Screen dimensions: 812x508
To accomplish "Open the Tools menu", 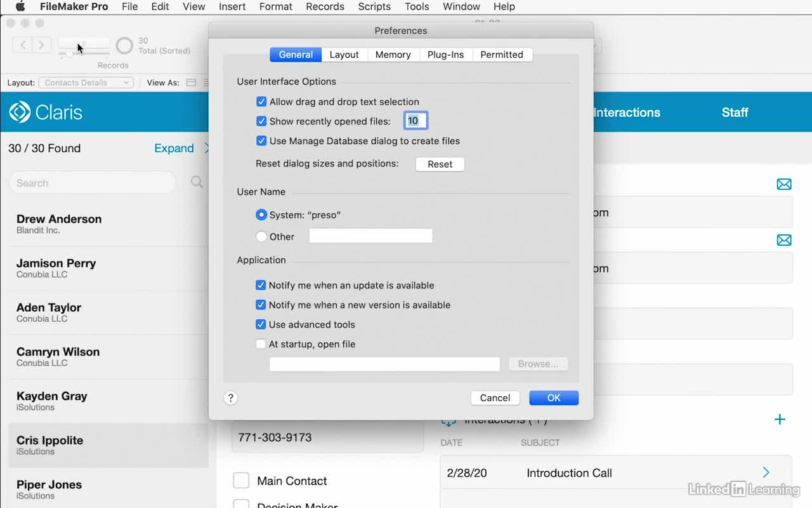I will coord(417,6).
